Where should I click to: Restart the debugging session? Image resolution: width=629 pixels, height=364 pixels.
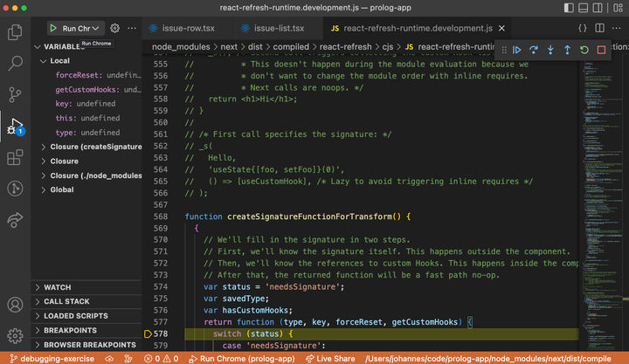tap(584, 51)
